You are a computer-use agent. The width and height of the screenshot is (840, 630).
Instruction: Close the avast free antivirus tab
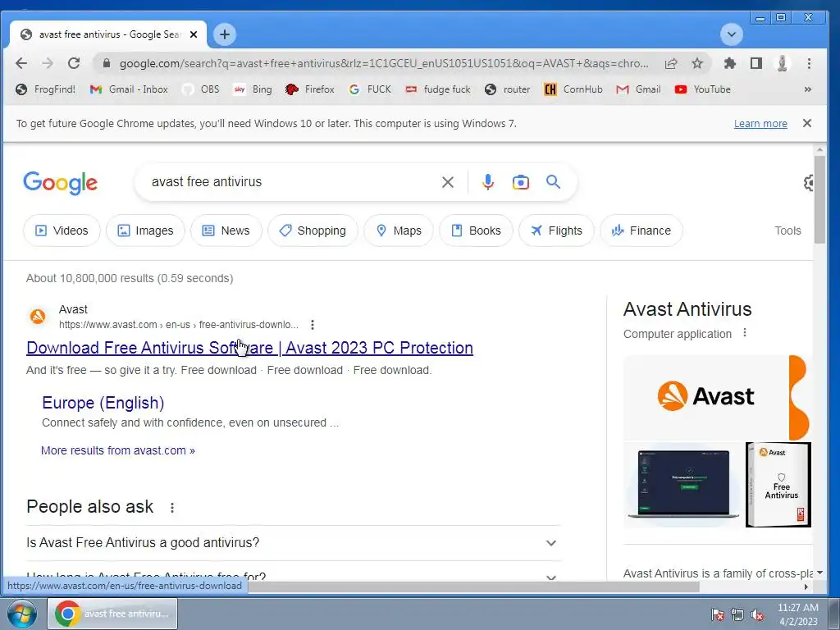[194, 34]
